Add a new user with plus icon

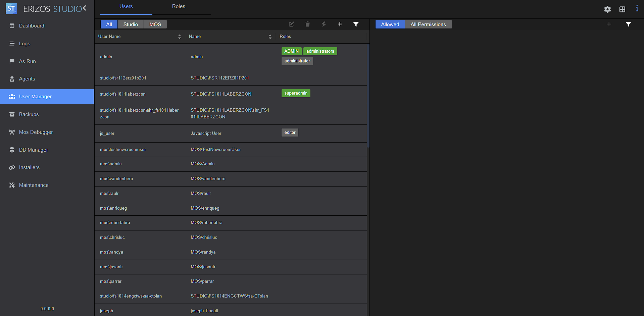(340, 24)
